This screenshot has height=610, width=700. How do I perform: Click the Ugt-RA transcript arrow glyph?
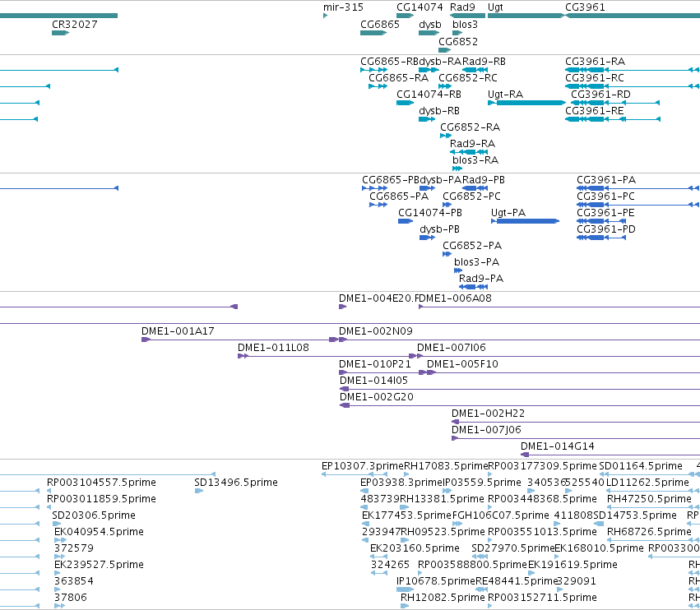click(x=526, y=103)
